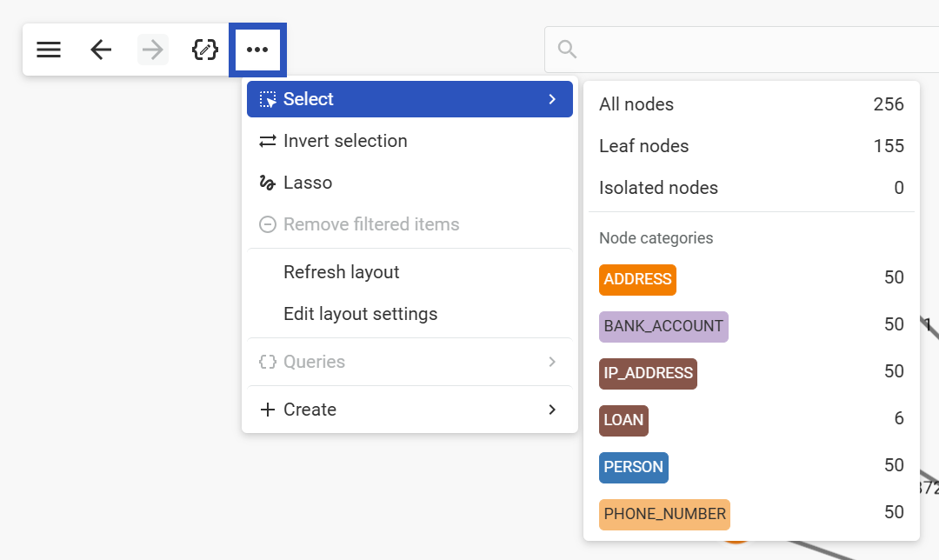Select the IP_ADDRESS node category

648,373
